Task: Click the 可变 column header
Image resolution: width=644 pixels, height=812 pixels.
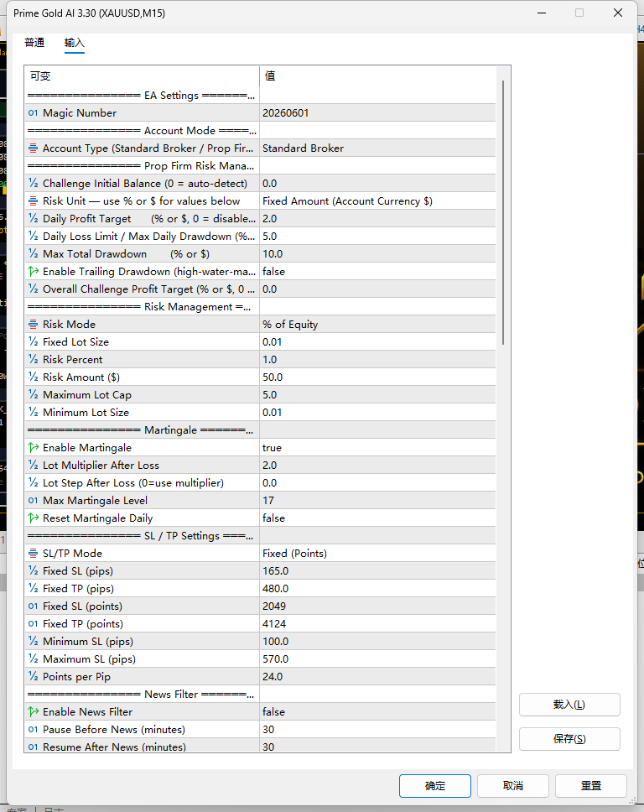Action: click(142, 76)
